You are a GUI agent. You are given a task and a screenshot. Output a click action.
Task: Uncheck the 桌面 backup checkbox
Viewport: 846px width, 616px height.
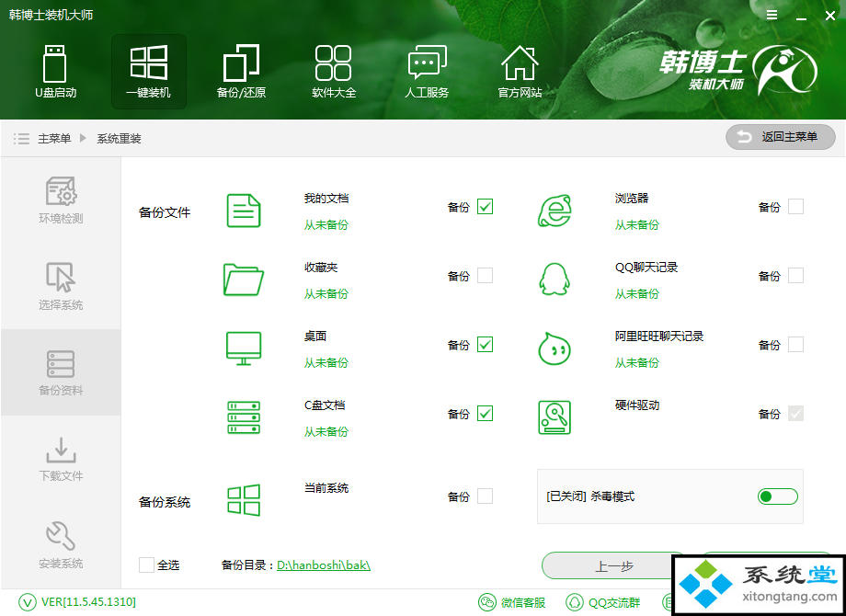(485, 345)
